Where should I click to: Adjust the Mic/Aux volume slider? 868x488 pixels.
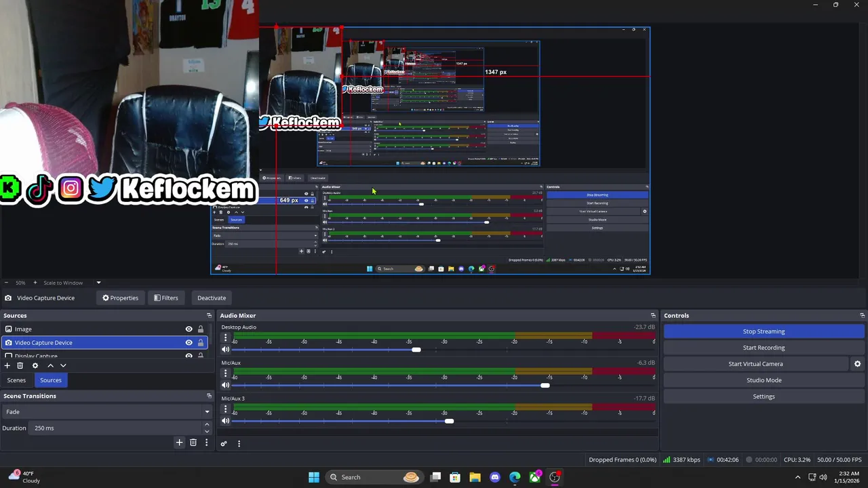coord(545,385)
